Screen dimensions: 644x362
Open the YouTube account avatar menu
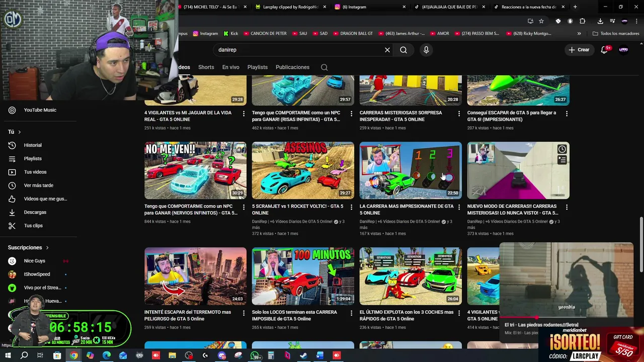(x=623, y=50)
